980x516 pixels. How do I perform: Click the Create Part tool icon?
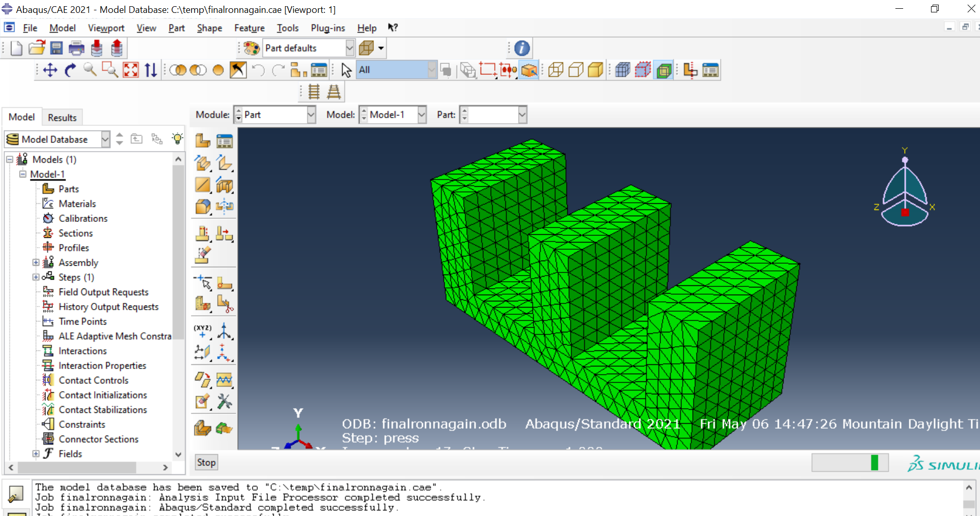203,141
